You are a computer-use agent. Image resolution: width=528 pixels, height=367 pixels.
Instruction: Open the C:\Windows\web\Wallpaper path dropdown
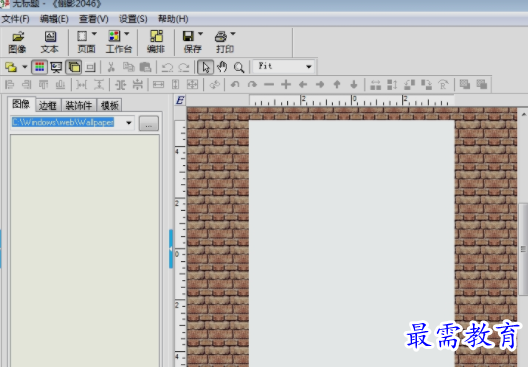point(129,123)
